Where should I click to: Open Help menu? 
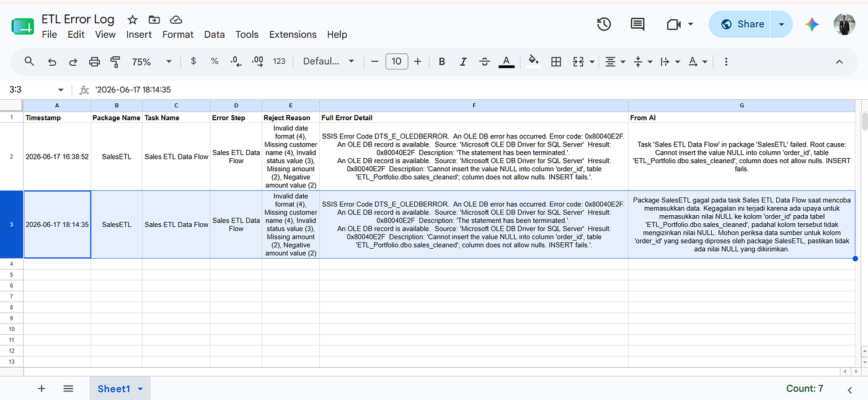click(337, 35)
